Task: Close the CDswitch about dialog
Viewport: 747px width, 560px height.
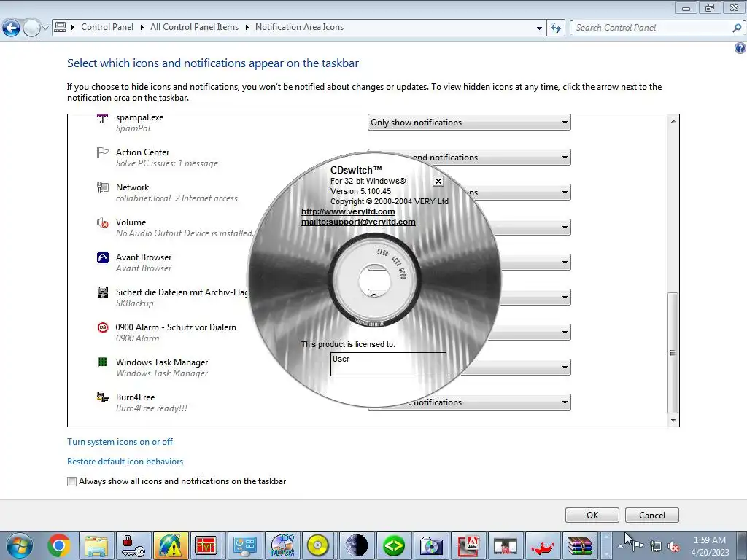Action: [438, 181]
